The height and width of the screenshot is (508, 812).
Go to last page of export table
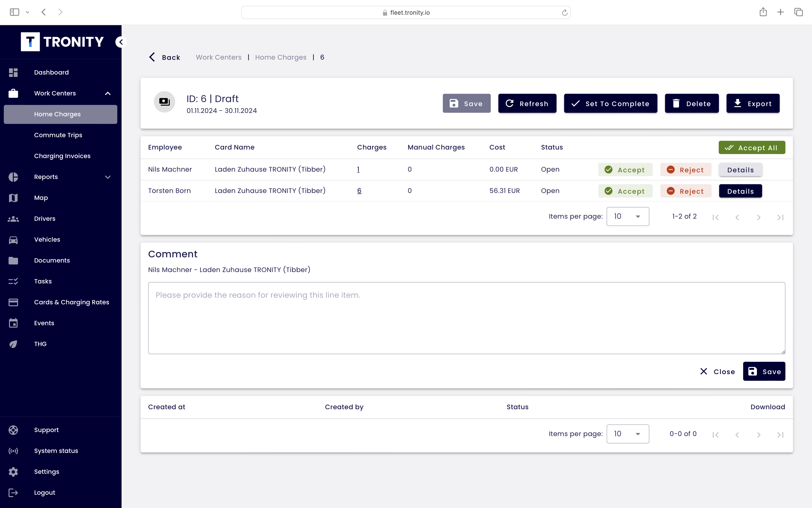click(x=780, y=434)
